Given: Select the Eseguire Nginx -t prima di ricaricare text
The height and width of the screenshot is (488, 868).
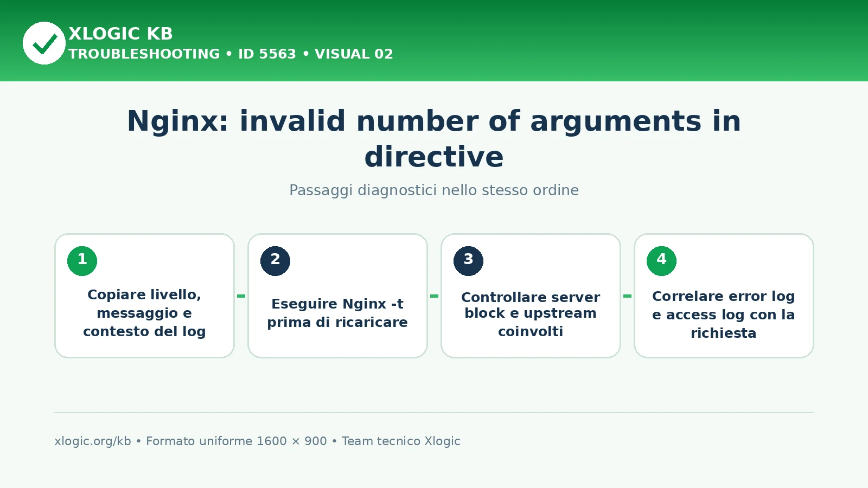Looking at the screenshot, I should 337,313.
